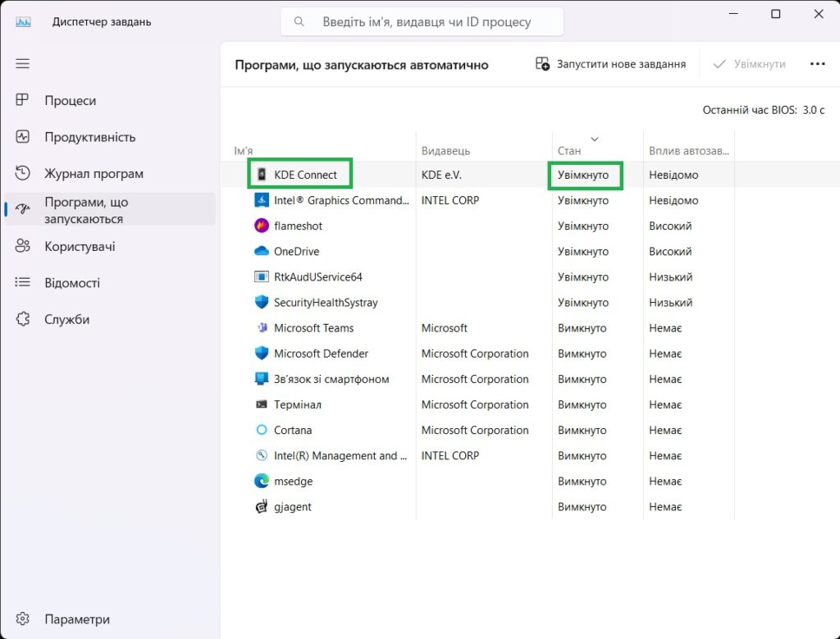
Task: Click the RtkAudUService64 icon
Action: point(262,277)
